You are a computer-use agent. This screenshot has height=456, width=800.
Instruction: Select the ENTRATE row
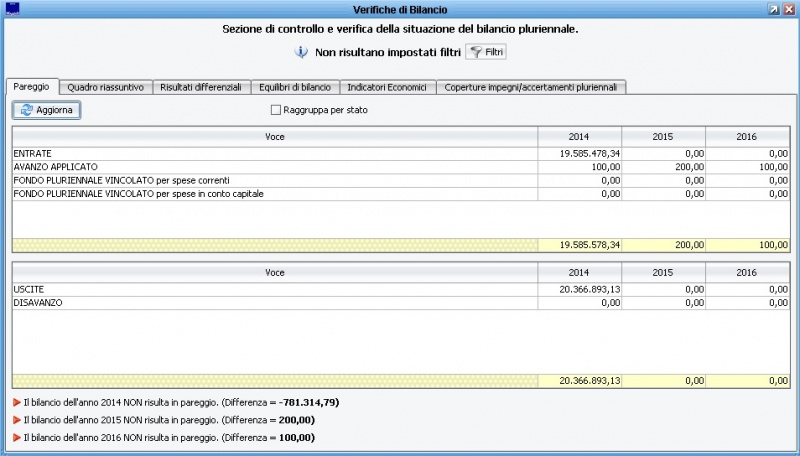pos(401,154)
